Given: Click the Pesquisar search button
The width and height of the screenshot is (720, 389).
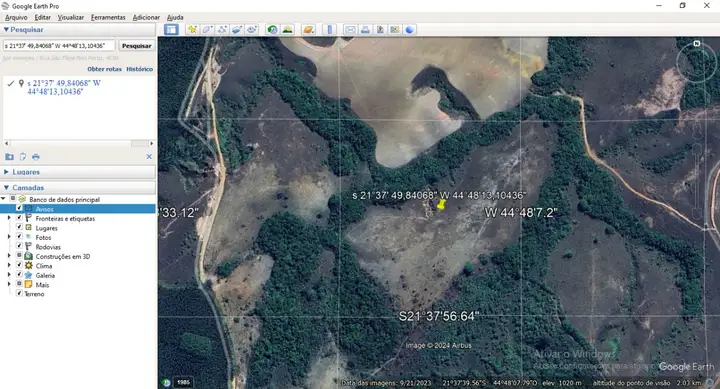Looking at the screenshot, I should click(136, 45).
